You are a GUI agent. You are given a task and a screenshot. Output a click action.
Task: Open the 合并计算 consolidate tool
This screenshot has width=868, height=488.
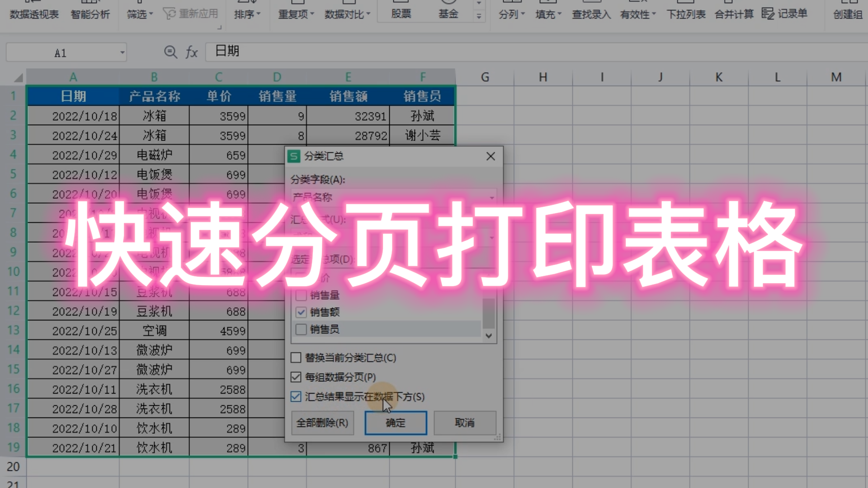point(734,14)
